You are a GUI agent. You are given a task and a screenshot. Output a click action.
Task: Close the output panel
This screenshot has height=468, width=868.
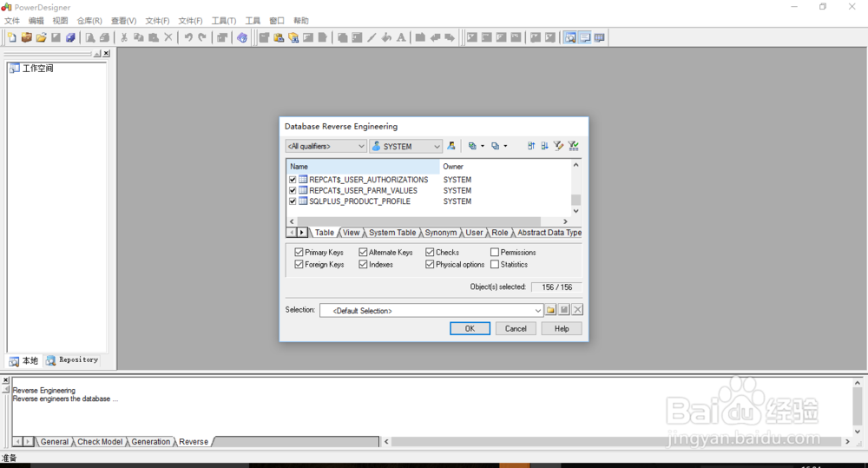(x=5, y=380)
